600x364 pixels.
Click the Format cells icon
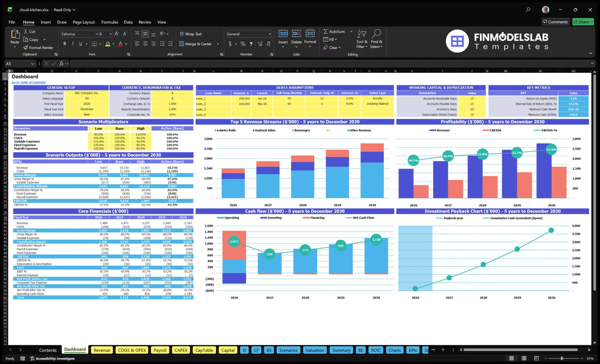click(310, 33)
